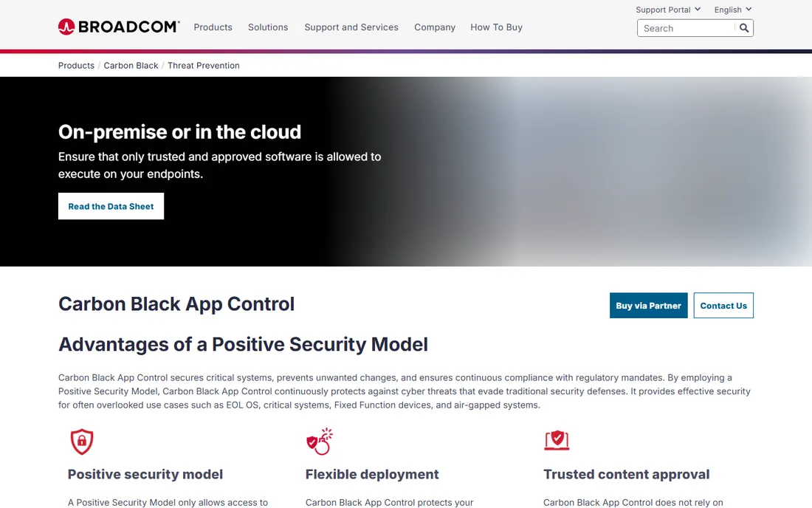Image resolution: width=812 pixels, height=508 pixels.
Task: Click 'Advantages of a Positive Security Model' heading
Action: click(x=243, y=345)
